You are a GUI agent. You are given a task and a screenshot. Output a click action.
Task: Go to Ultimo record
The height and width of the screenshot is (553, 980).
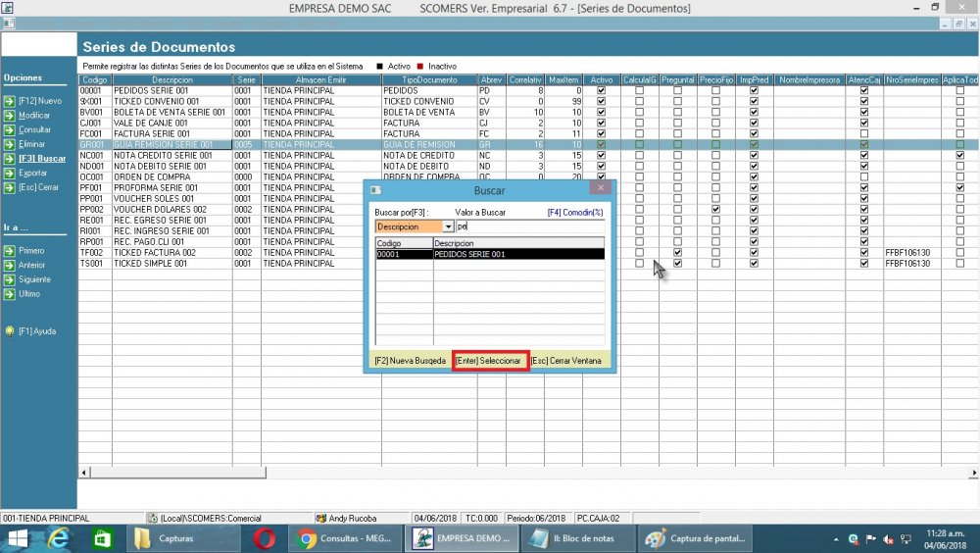pos(29,294)
